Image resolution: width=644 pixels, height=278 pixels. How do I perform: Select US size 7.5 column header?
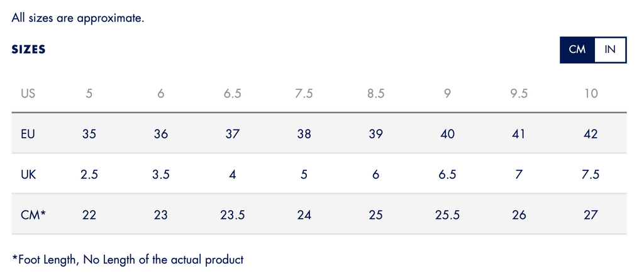(304, 94)
